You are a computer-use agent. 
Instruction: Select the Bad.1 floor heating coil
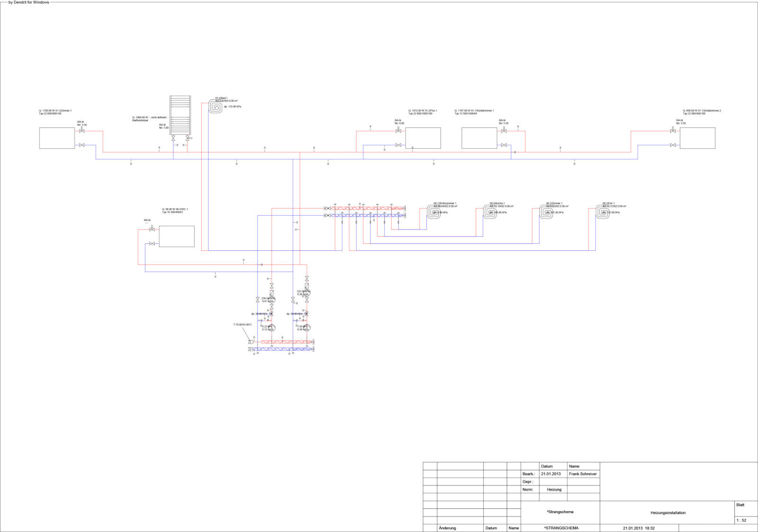click(x=216, y=106)
